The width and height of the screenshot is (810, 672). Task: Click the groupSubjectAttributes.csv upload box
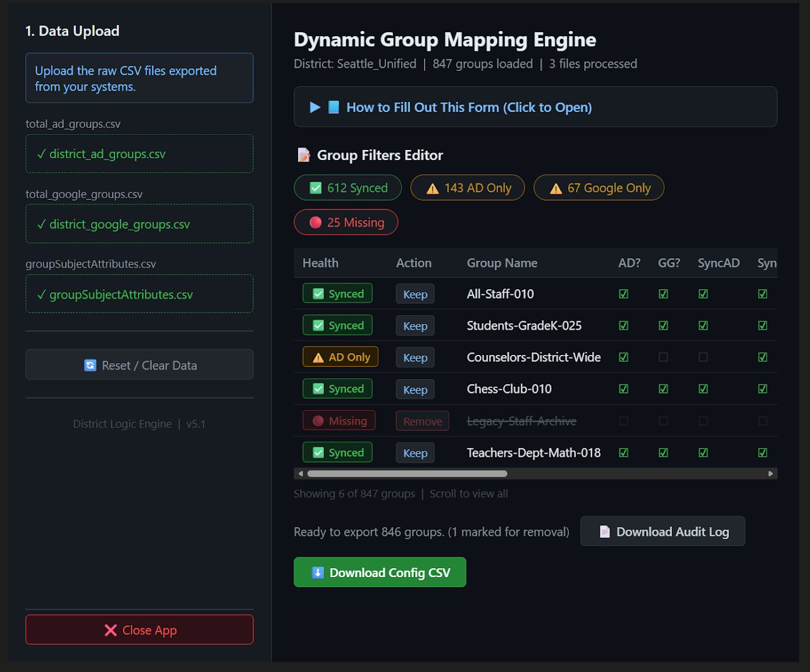coord(139,294)
